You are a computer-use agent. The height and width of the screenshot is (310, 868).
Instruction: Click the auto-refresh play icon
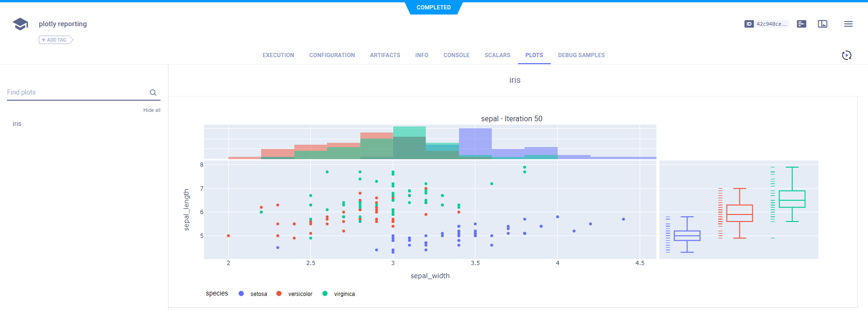point(846,55)
